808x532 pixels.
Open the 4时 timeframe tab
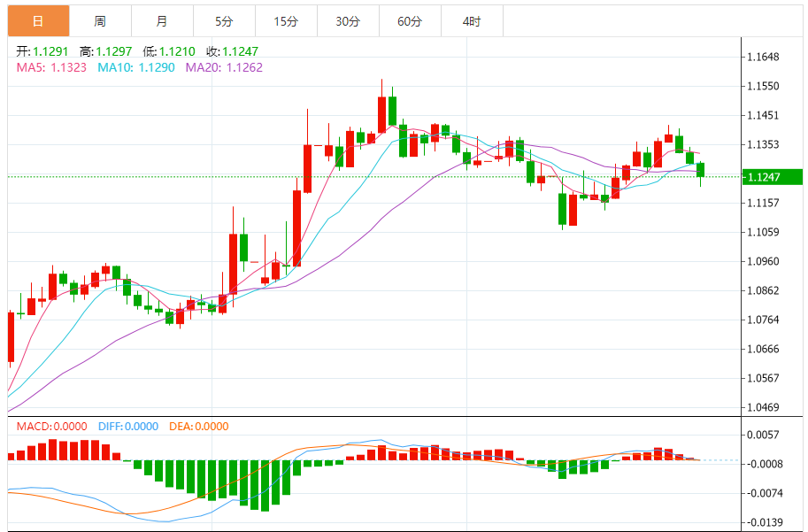coord(472,21)
